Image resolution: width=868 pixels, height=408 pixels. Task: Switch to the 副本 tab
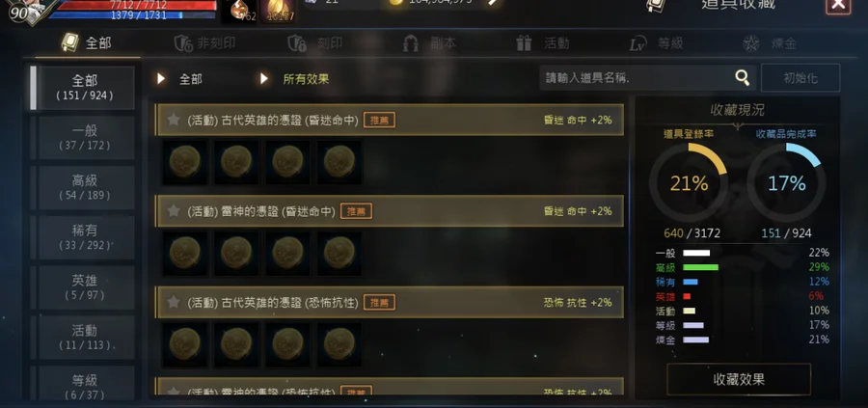point(429,43)
